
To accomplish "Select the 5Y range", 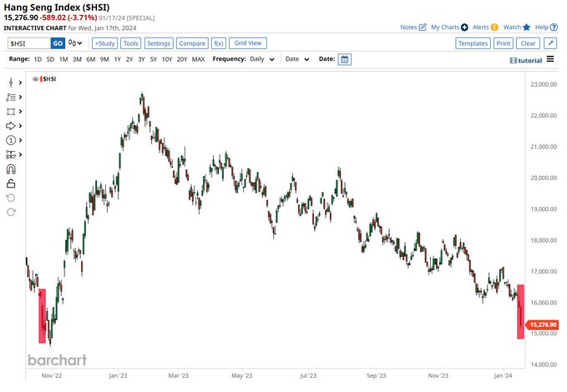I will (x=154, y=59).
